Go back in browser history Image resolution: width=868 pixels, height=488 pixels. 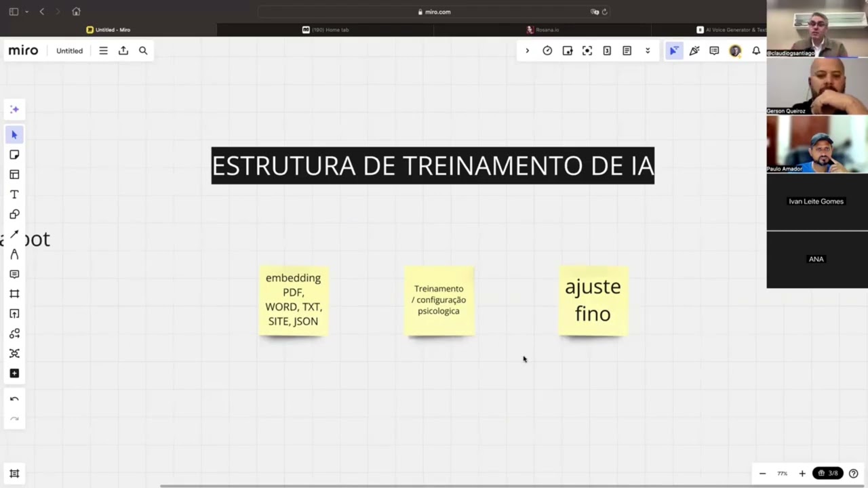point(41,12)
